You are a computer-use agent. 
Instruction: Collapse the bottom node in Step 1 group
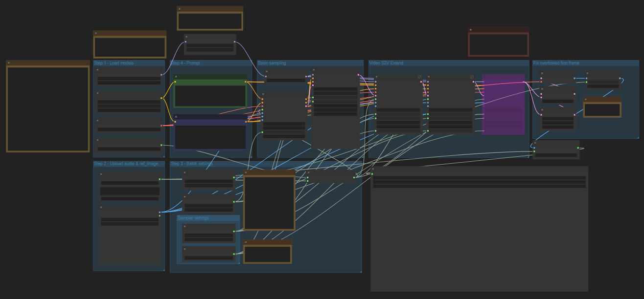(98, 140)
